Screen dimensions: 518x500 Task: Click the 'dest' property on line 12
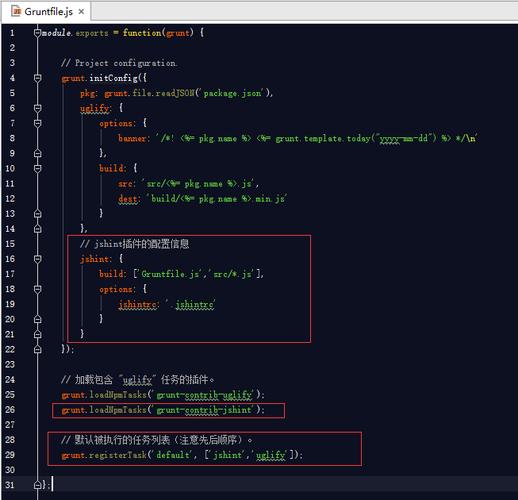[x=128, y=199]
